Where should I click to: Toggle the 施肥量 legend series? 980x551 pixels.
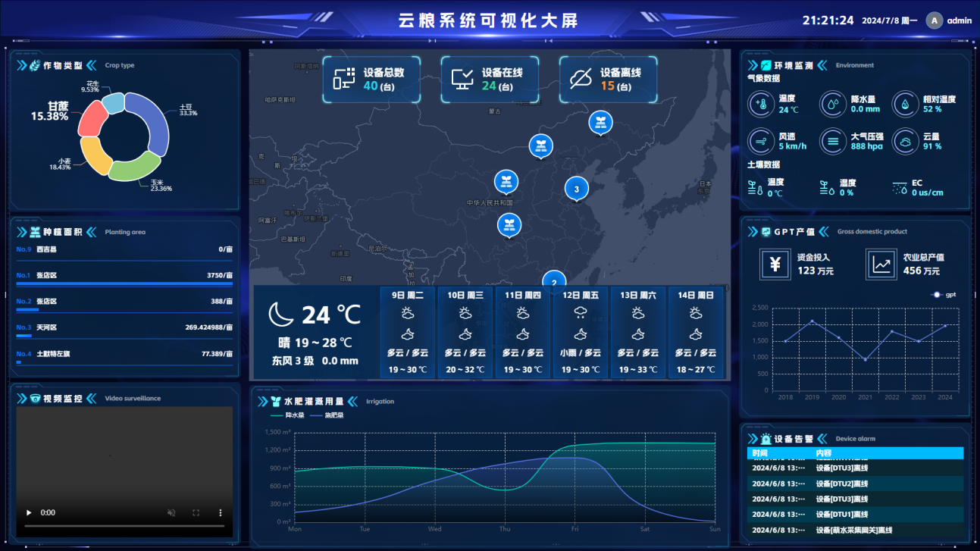pyautogui.click(x=327, y=415)
